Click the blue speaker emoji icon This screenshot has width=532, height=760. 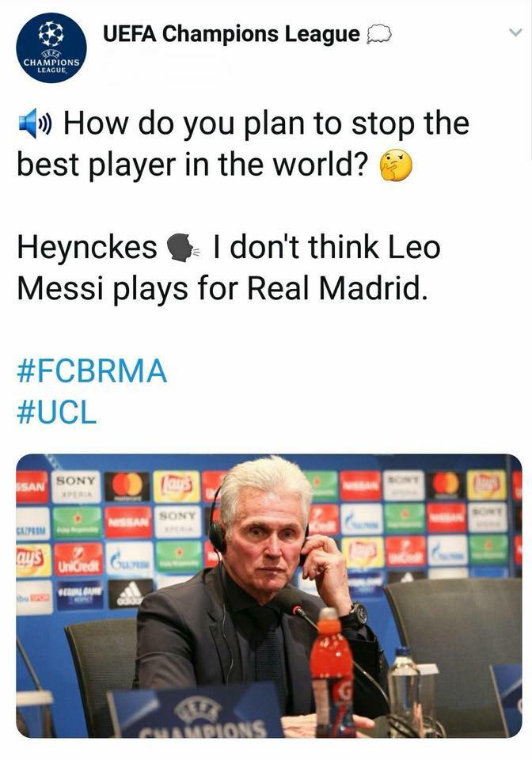(34, 124)
